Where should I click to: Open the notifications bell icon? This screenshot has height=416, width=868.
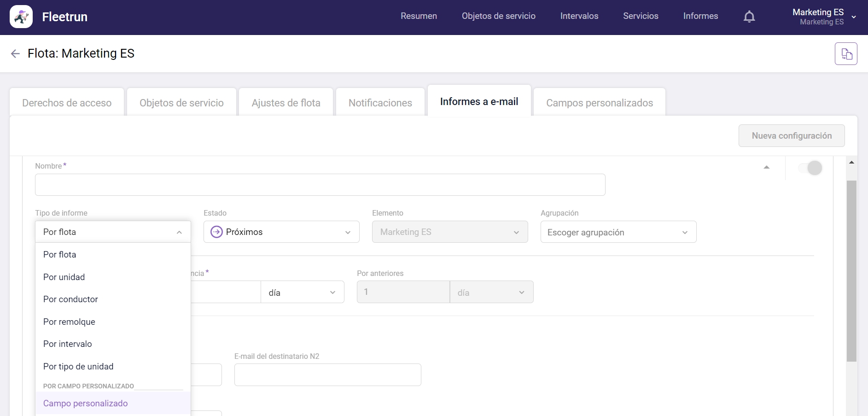(749, 16)
